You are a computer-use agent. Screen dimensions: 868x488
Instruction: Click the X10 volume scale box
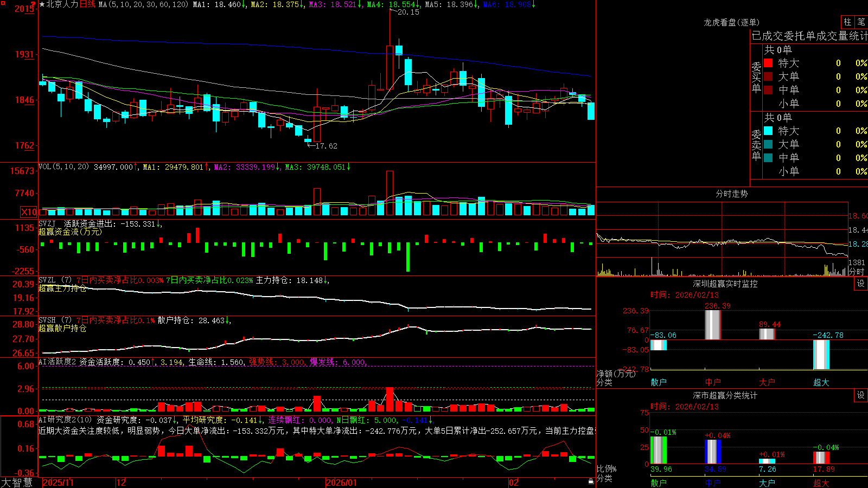point(29,212)
